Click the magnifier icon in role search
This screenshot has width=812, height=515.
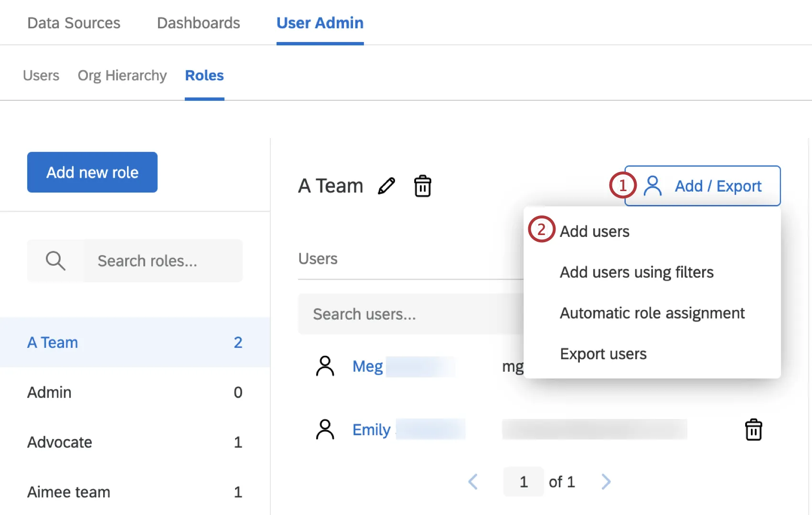pos(55,261)
